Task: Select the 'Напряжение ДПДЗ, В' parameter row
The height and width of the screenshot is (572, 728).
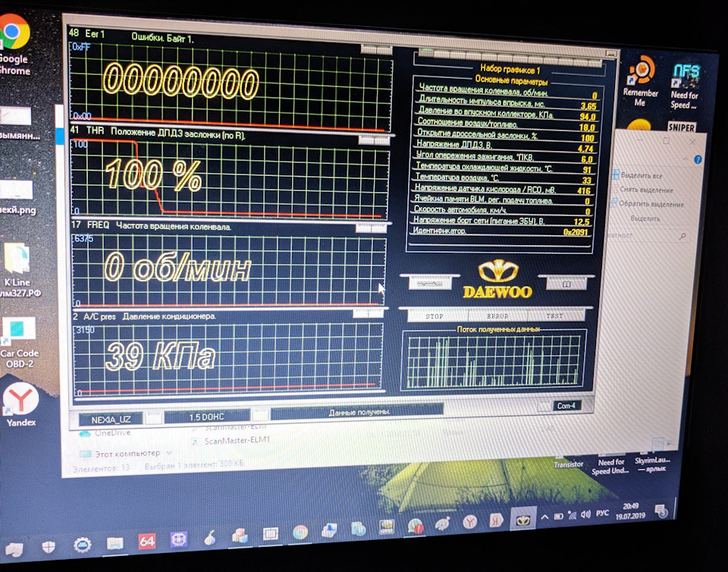Action: tap(505, 146)
